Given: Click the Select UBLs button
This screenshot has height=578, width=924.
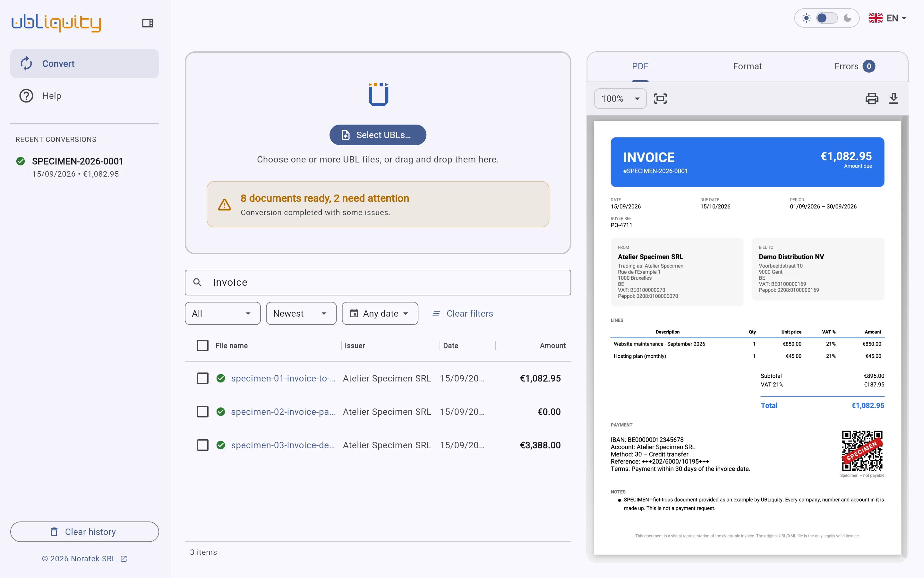Looking at the screenshot, I should coord(378,135).
